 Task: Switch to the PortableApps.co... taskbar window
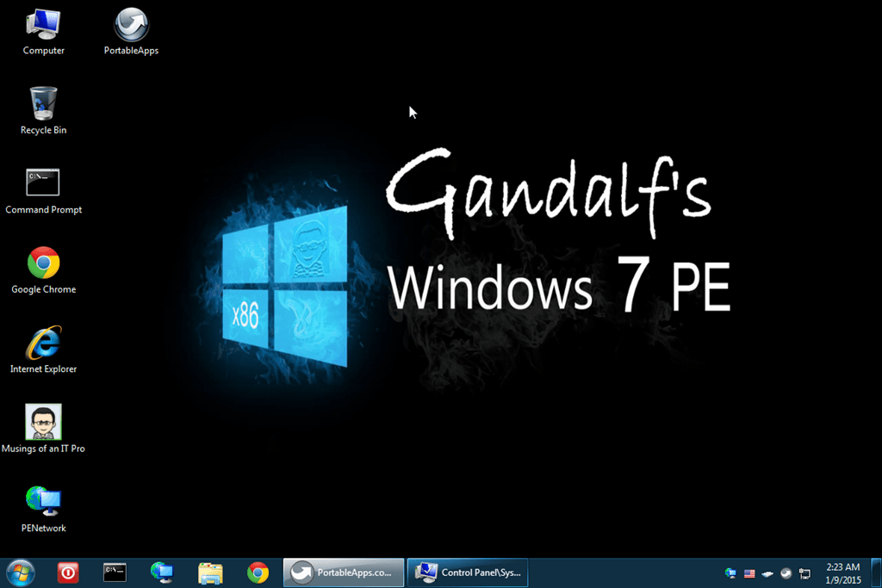343,573
